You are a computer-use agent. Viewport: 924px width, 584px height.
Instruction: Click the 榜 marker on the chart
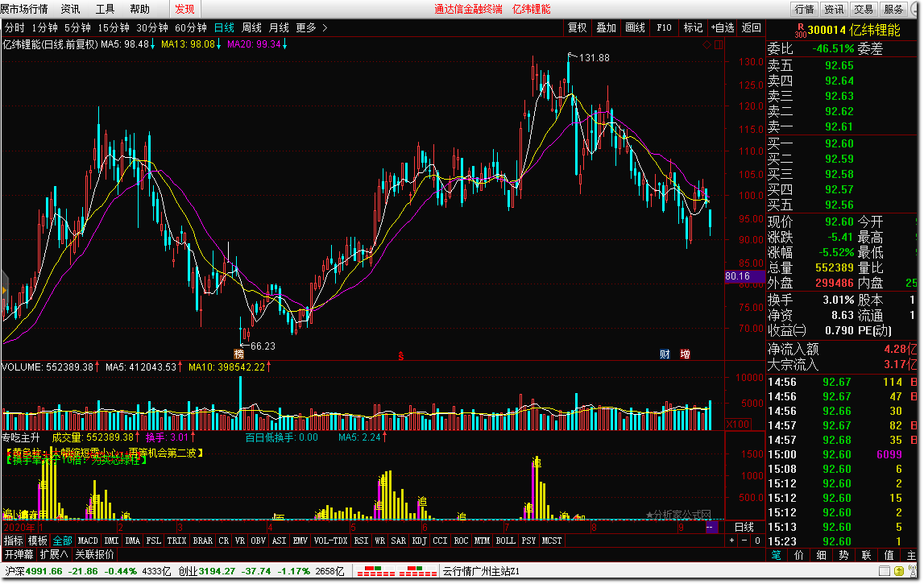238,354
